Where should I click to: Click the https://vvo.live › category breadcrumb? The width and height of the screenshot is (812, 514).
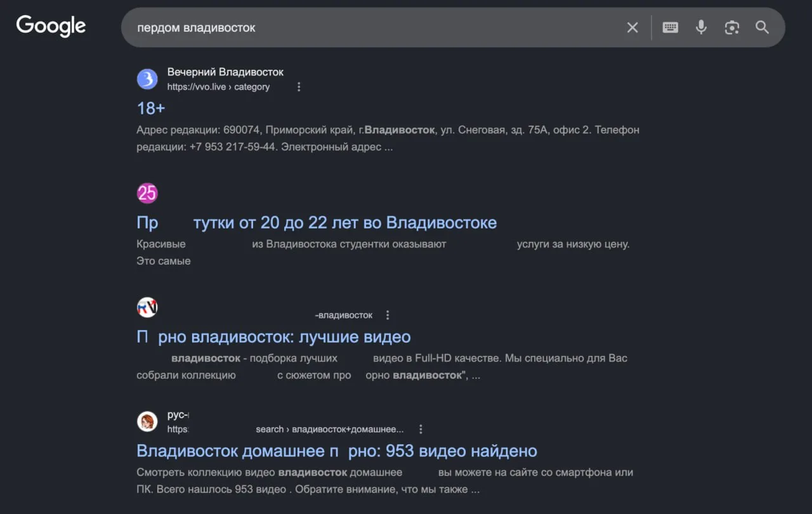tap(218, 87)
